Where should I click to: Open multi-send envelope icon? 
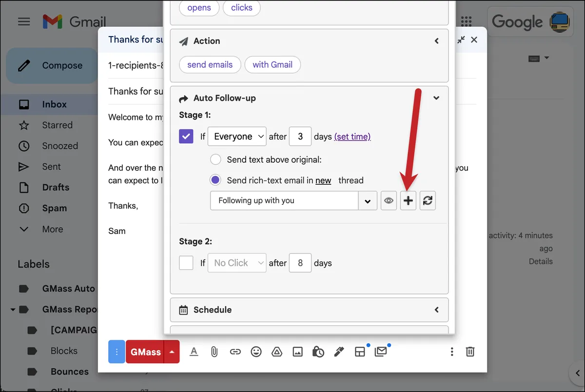[381, 352]
